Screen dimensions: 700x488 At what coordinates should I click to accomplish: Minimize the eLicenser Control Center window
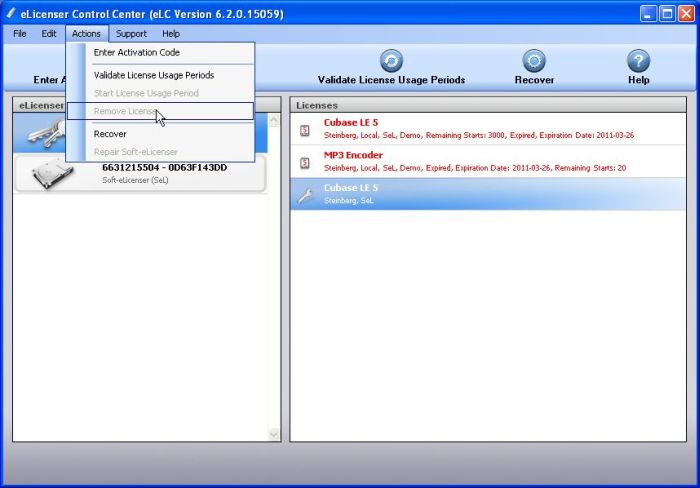tap(648, 14)
